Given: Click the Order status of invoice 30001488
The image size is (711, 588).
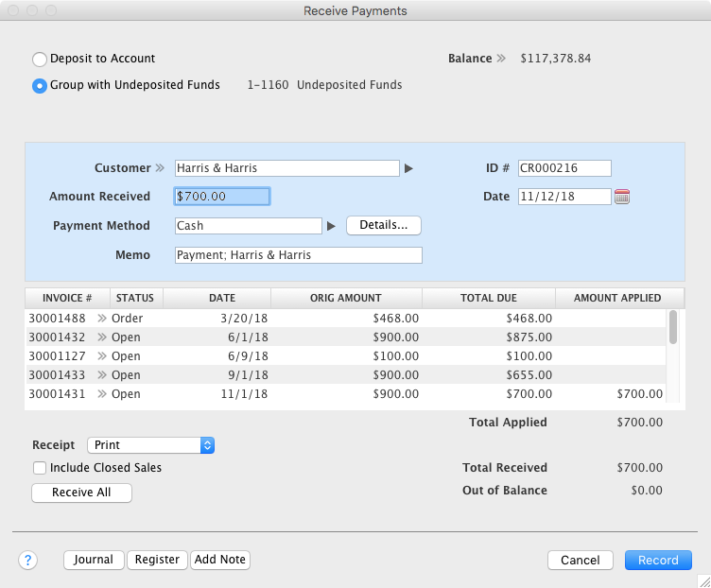Looking at the screenshot, I should pos(127,319).
